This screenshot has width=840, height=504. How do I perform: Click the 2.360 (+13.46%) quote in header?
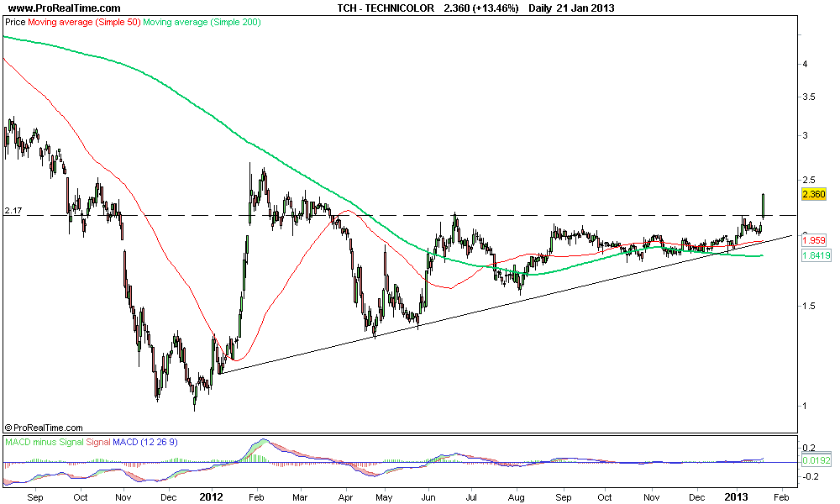click(481, 8)
